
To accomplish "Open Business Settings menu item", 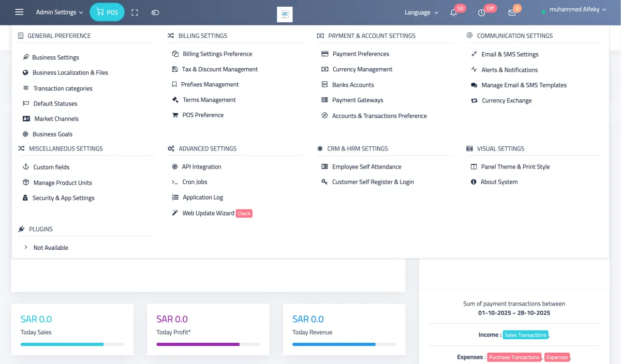I will pyautogui.click(x=55, y=57).
